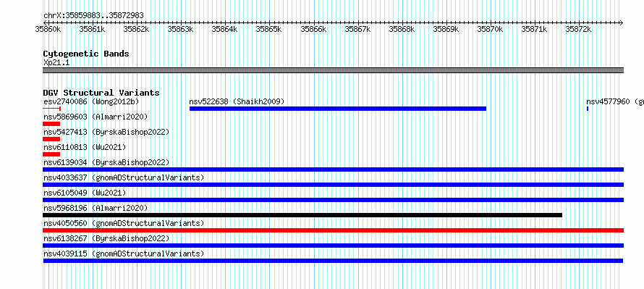The width and height of the screenshot is (644, 289).
Task: Click the 35862k ruler position
Action: (137, 29)
